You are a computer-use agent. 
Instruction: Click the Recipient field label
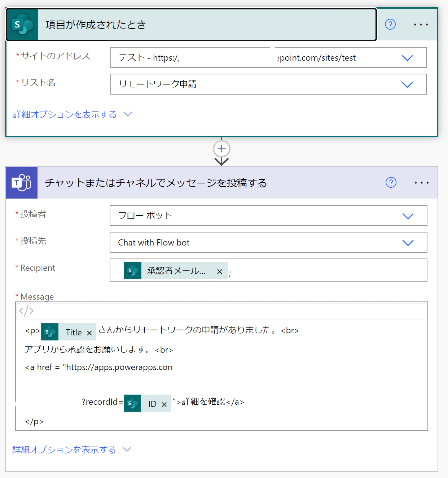click(x=38, y=268)
